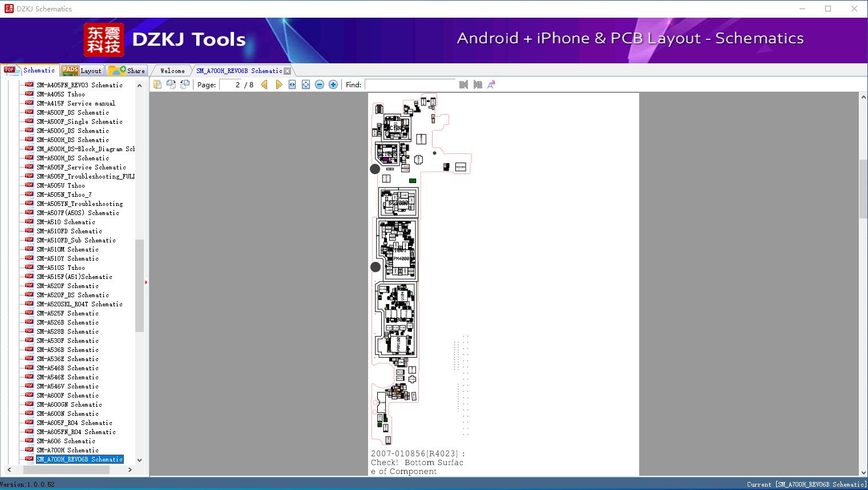Click the Find text input field
Viewport: 868px width, 490px height.
pyautogui.click(x=410, y=84)
